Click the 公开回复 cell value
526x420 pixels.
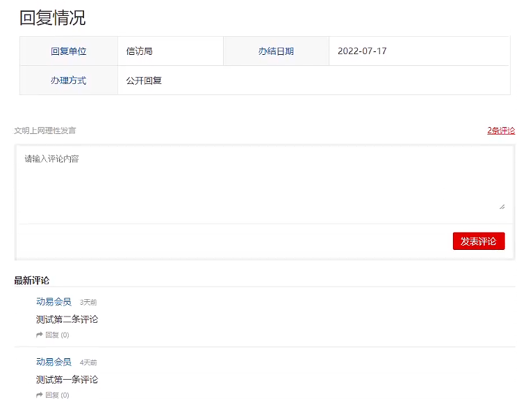click(144, 81)
